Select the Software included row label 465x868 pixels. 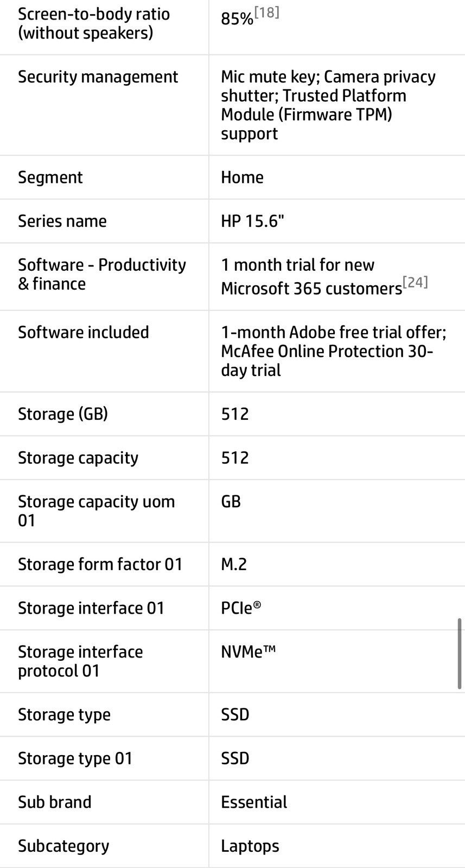click(x=83, y=333)
